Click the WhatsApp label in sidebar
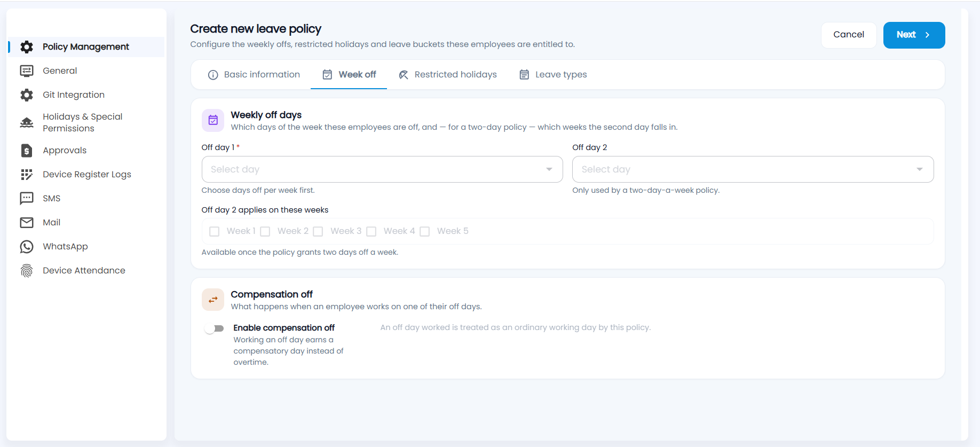The image size is (980, 447). click(x=65, y=247)
